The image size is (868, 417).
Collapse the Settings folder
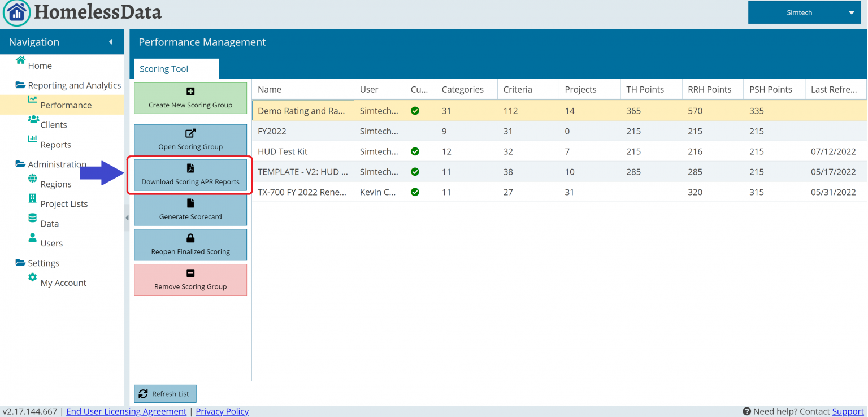pos(21,263)
